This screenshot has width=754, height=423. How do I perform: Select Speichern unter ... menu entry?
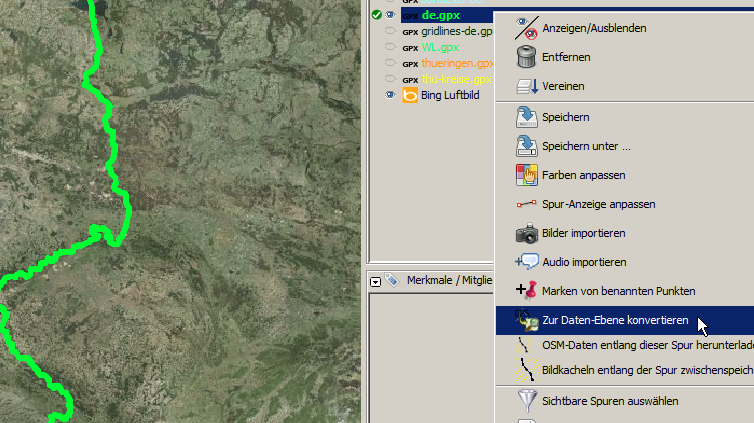pyautogui.click(x=586, y=146)
